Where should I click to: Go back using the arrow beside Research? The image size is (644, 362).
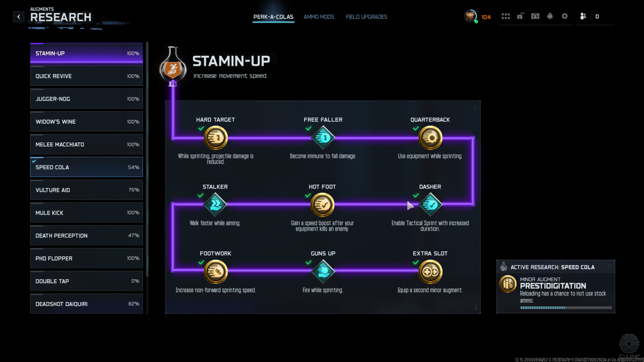coord(19,17)
